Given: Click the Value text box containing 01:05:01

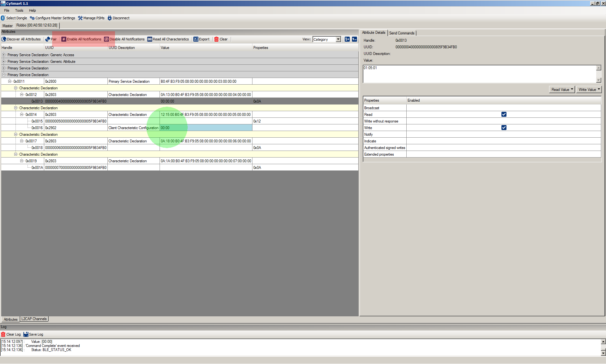Looking at the screenshot, I should tap(479, 74).
